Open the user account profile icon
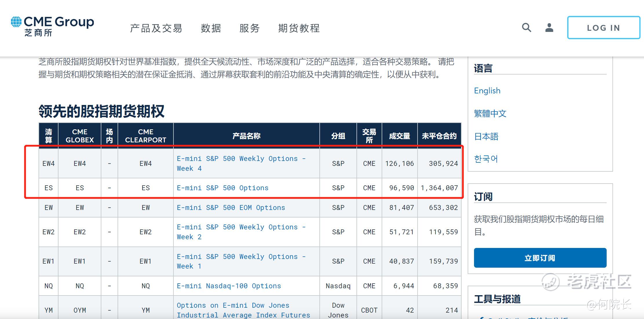Viewport: 644px width, 319px height. [549, 28]
